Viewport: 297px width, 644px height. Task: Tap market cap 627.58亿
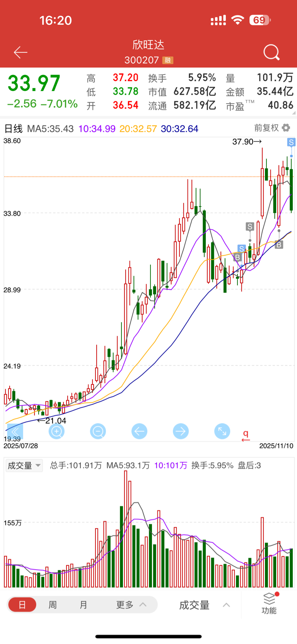[195, 91]
